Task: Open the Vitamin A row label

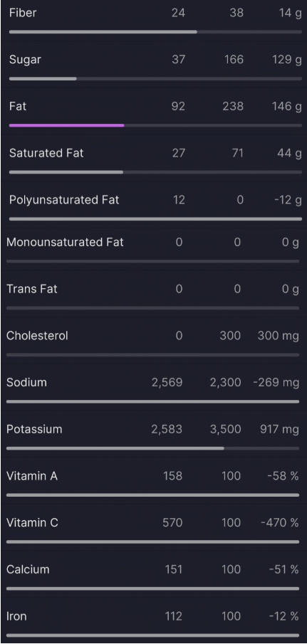Action: pyautogui.click(x=32, y=476)
